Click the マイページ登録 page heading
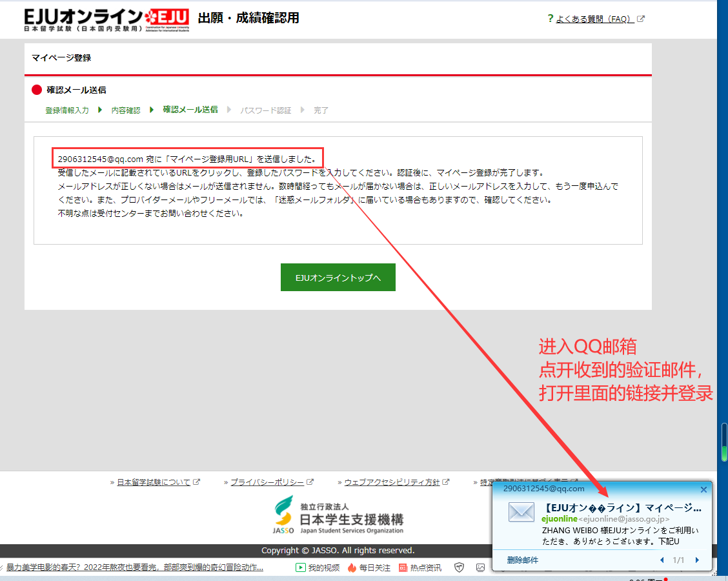This screenshot has width=728, height=581. (61, 58)
